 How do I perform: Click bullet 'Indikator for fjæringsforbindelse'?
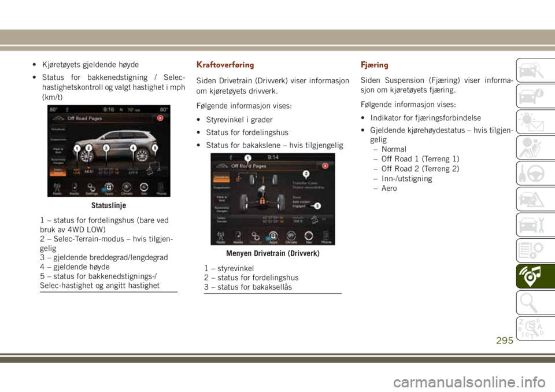(x=425, y=118)
